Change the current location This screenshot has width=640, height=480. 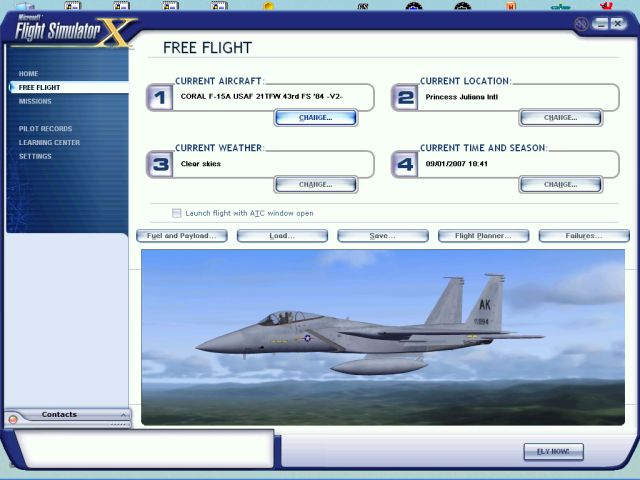coord(560,117)
